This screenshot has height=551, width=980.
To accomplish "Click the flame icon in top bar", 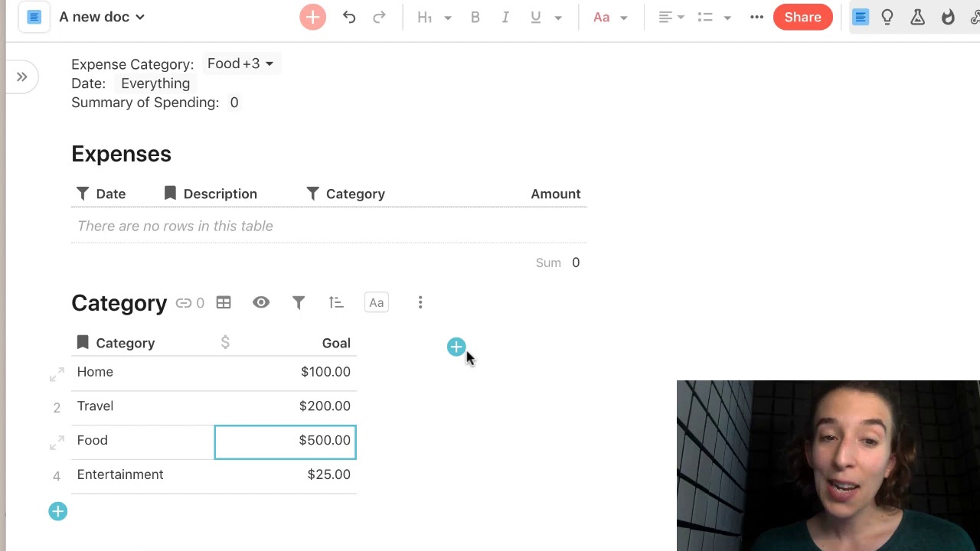I will 948,17.
